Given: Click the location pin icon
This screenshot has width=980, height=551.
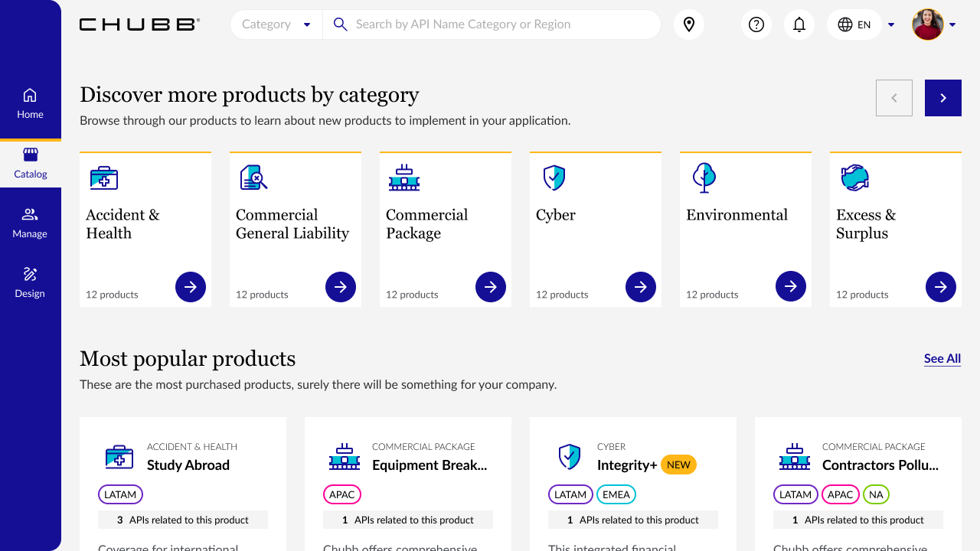Looking at the screenshot, I should [x=689, y=24].
